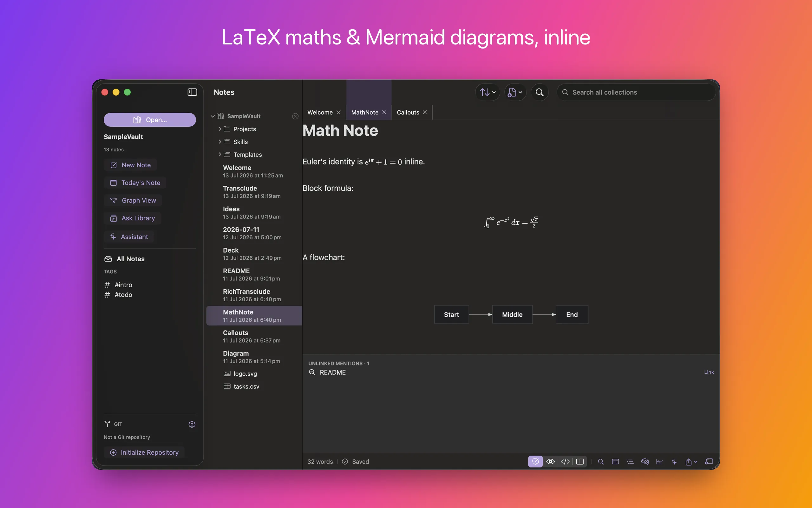Viewport: 812px width, 508px height.
Task: Open Ask Library
Action: (x=132, y=218)
